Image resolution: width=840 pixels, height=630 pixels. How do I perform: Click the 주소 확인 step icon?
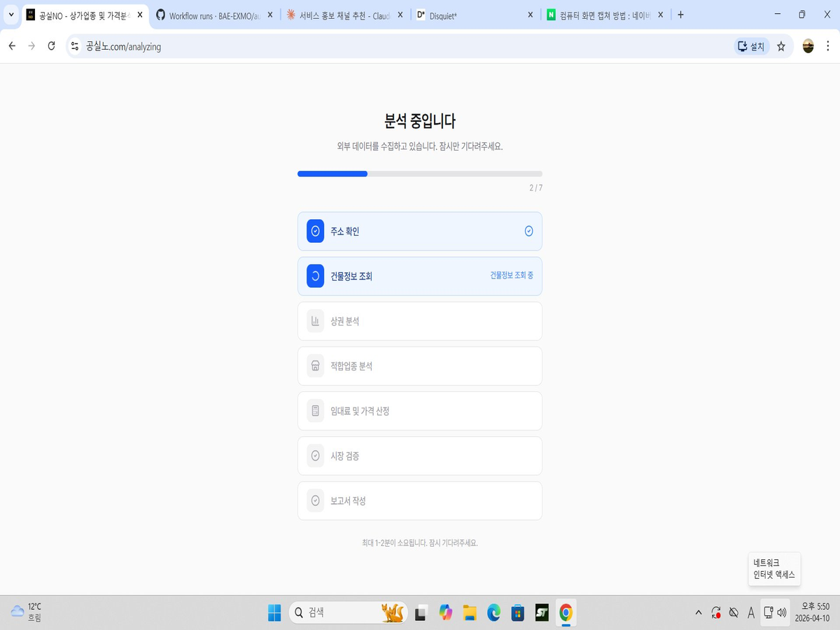[315, 231]
